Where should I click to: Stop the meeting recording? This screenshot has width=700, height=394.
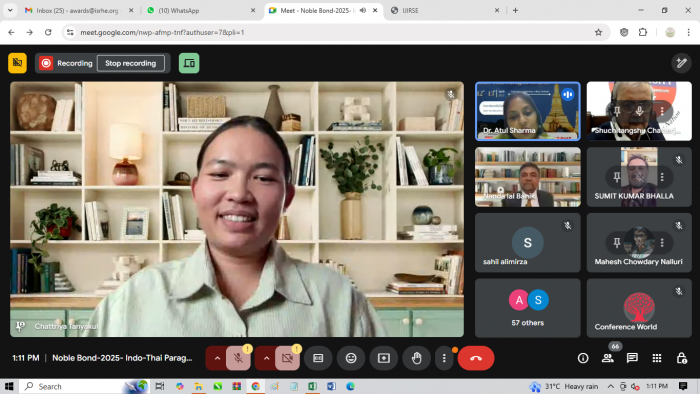[x=130, y=63]
